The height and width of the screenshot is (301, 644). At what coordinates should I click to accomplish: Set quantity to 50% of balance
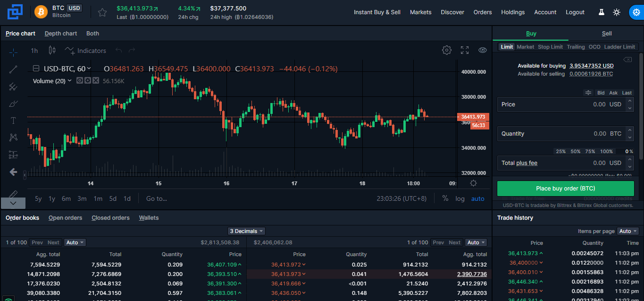click(575, 151)
